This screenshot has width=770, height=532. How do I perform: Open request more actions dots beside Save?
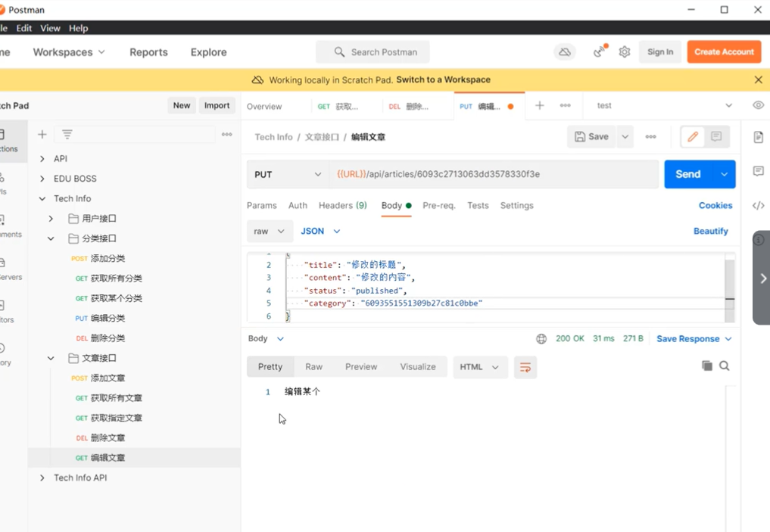coord(650,137)
